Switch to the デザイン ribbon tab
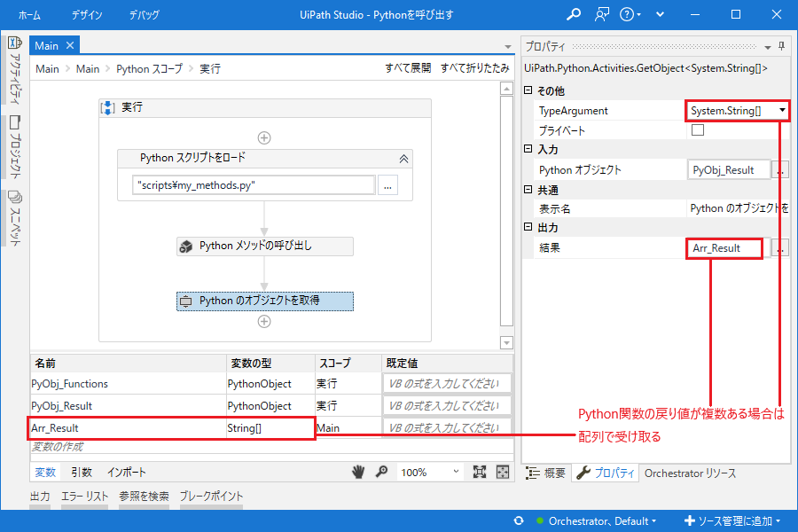The image size is (798, 532). coord(87,15)
